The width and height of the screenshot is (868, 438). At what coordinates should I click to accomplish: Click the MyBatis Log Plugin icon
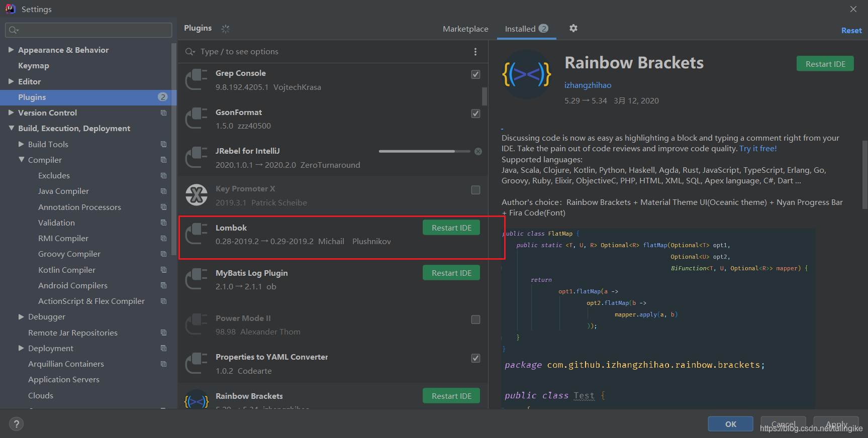tap(197, 280)
